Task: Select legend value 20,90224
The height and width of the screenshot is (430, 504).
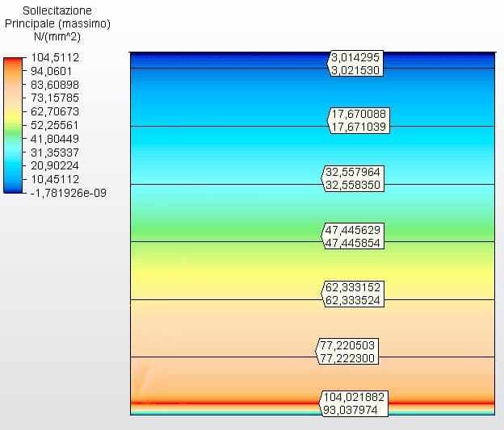Action: [55, 165]
